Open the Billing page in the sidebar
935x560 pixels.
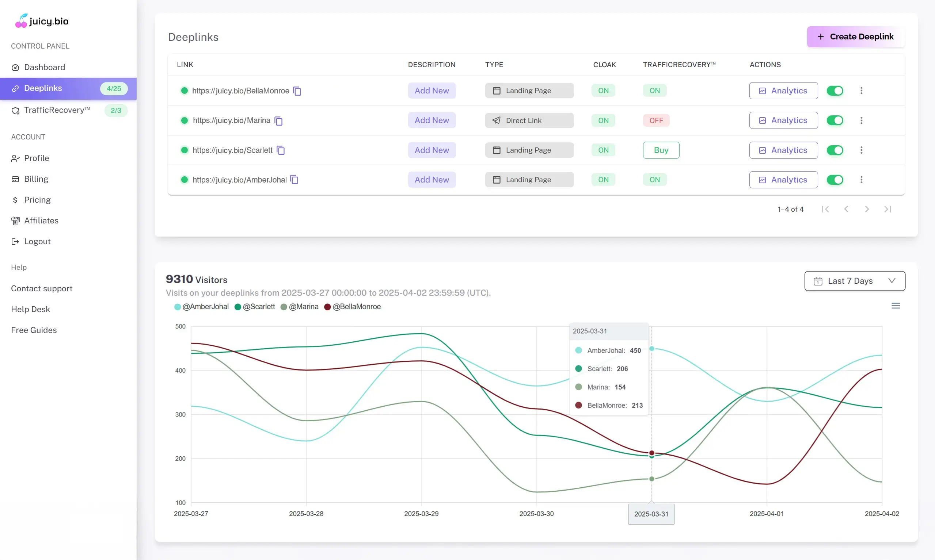36,179
